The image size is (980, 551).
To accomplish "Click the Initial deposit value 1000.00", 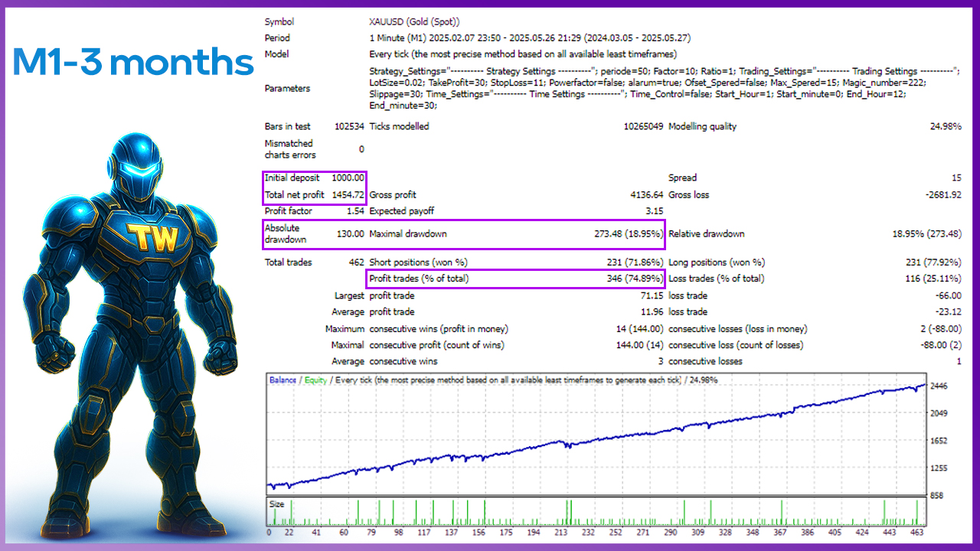I will pos(348,178).
